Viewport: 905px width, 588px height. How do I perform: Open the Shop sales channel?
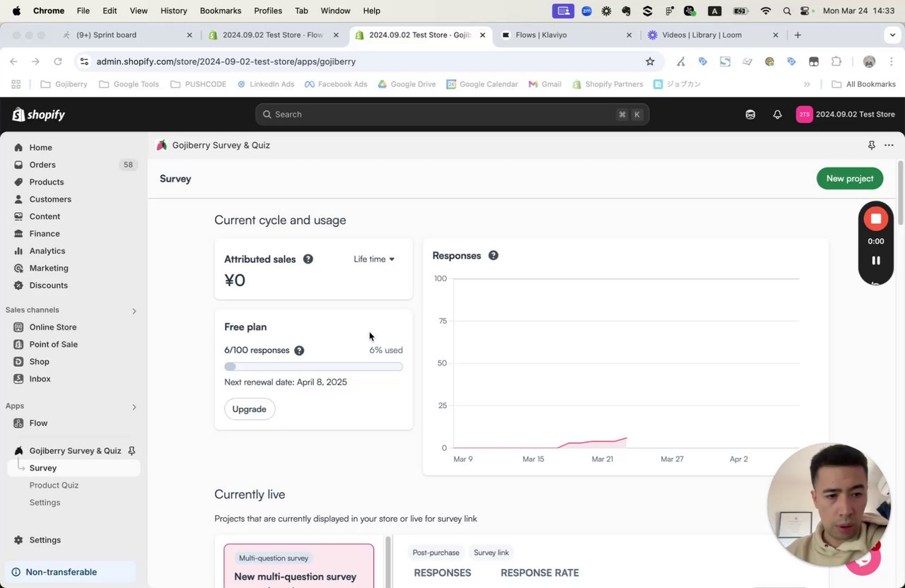(40, 362)
